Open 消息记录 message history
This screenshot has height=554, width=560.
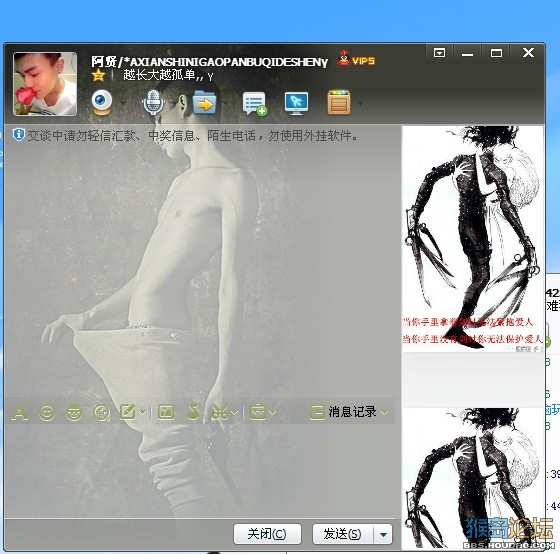coord(352,412)
